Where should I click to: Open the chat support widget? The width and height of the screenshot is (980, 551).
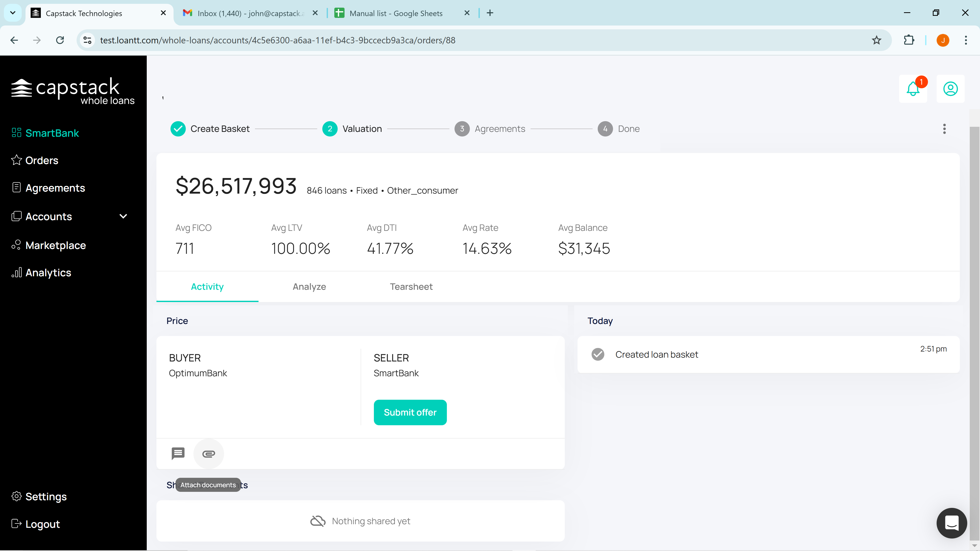point(951,523)
